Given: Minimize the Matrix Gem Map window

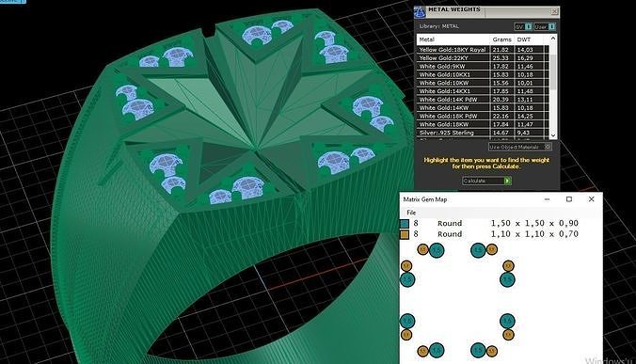Looking at the screenshot, I should pyautogui.click(x=548, y=199).
